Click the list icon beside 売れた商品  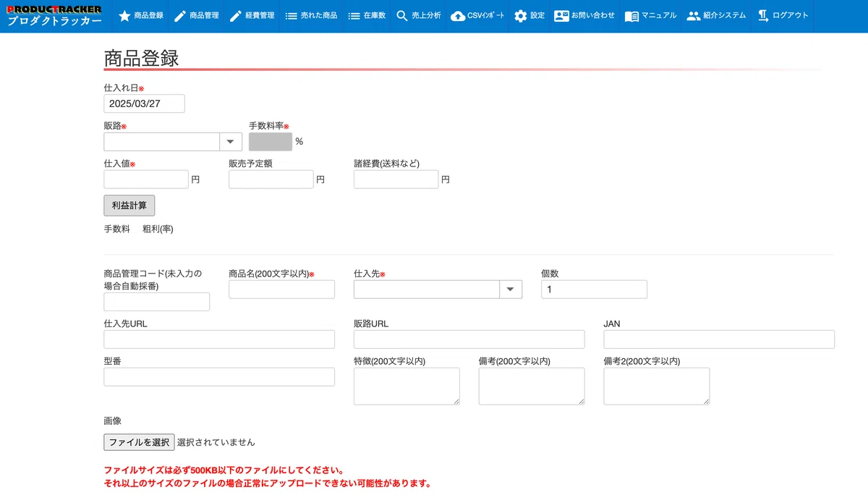tap(292, 16)
